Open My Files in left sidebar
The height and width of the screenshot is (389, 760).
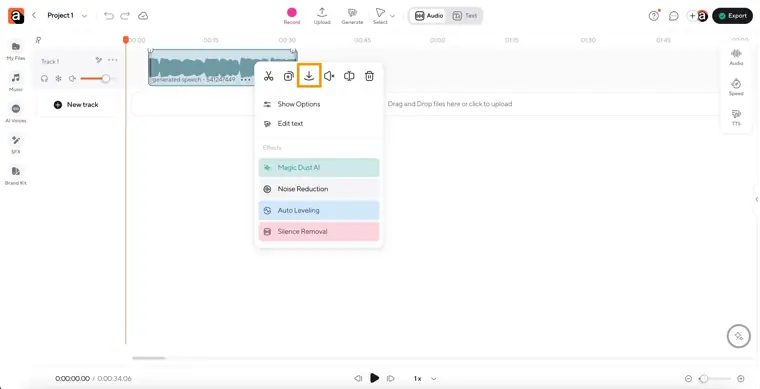pyautogui.click(x=16, y=50)
